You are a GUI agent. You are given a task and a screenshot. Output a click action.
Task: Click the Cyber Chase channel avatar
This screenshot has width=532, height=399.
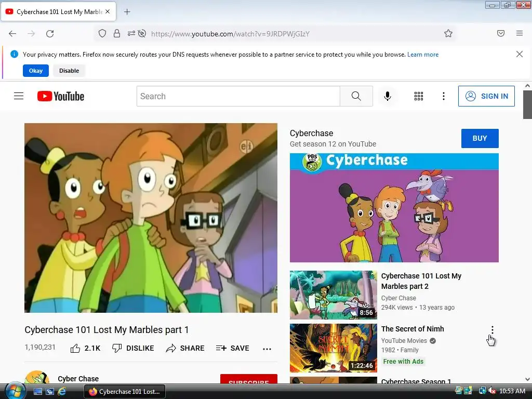pos(37,377)
